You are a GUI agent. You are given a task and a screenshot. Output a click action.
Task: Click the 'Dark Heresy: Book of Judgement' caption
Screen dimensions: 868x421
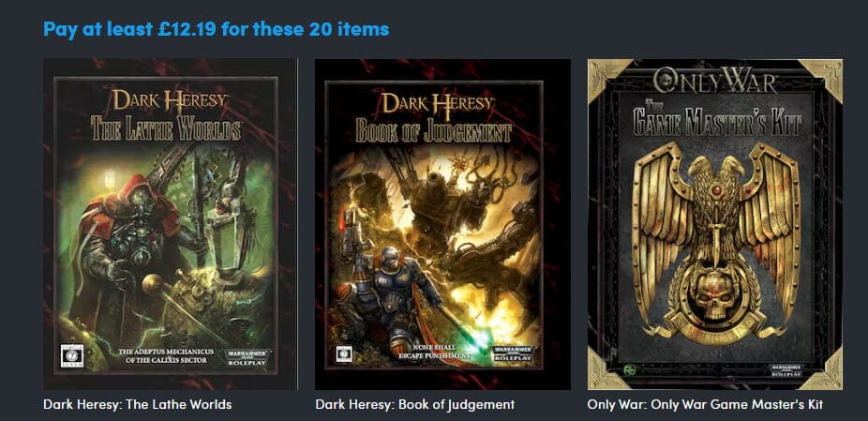coord(414,404)
